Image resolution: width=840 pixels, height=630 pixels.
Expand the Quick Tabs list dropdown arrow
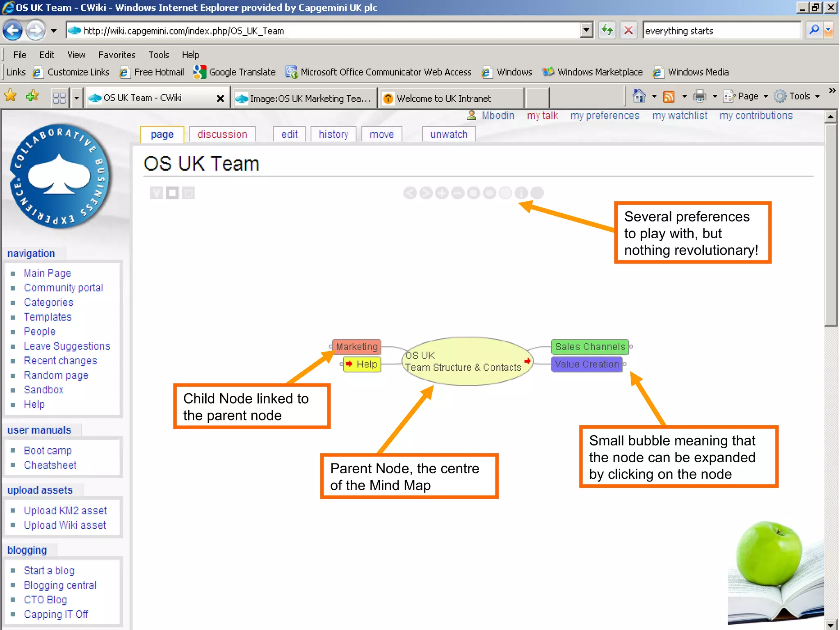[76, 98]
